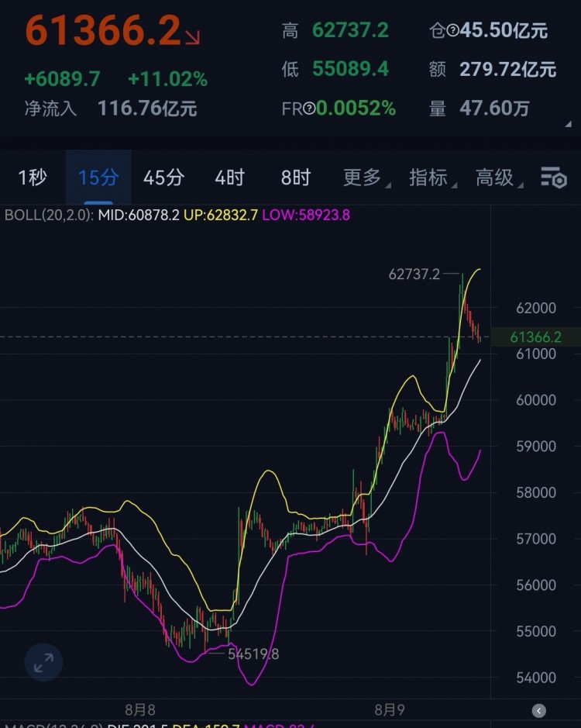581x728 pixels.
Task: Tap the 54000 price axis label
Action: click(536, 678)
